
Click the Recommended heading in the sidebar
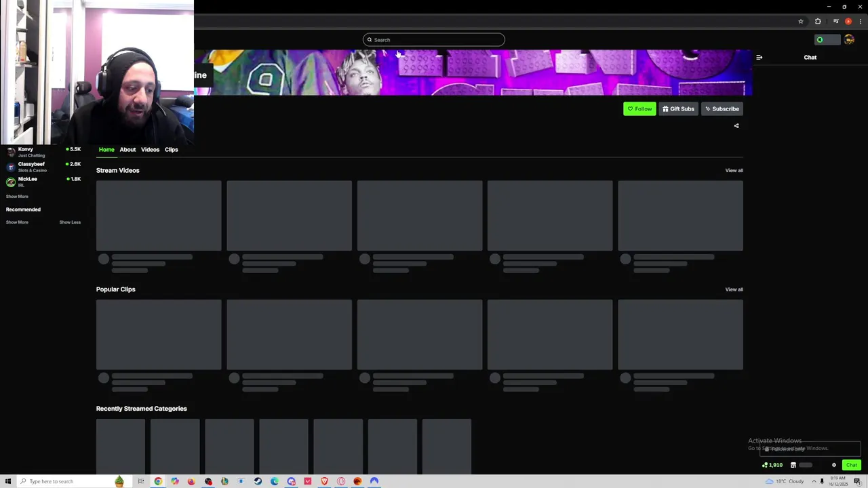click(x=23, y=209)
